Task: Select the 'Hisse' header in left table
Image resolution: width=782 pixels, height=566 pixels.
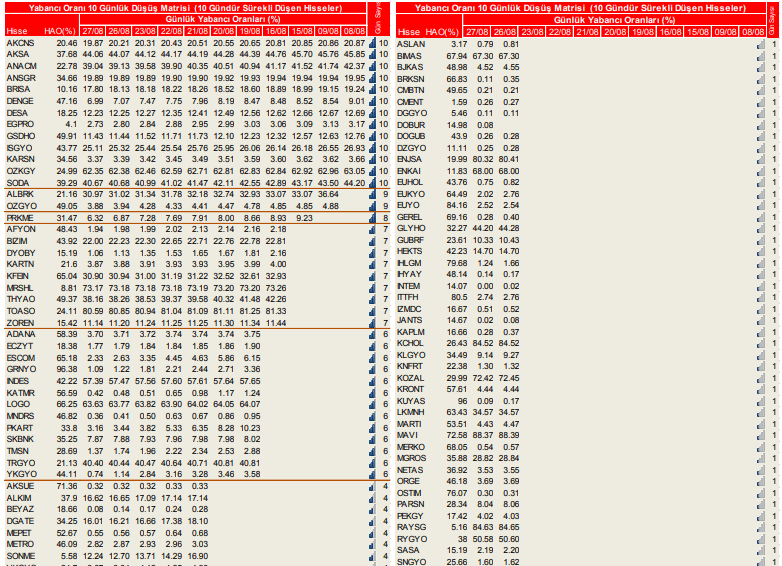Action: click(x=17, y=31)
